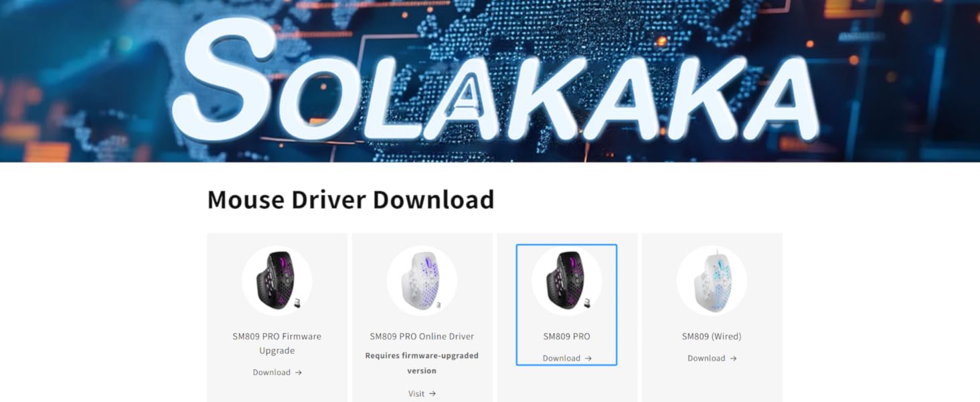Image resolution: width=980 pixels, height=402 pixels.
Task: Click the arrow icon beside SM809 (Wired) Download
Action: click(x=734, y=358)
